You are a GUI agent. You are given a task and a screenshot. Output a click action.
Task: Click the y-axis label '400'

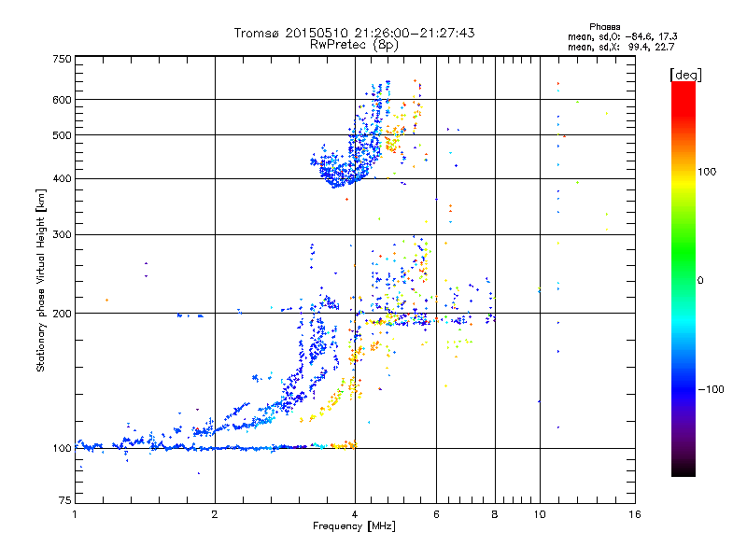tap(63, 179)
